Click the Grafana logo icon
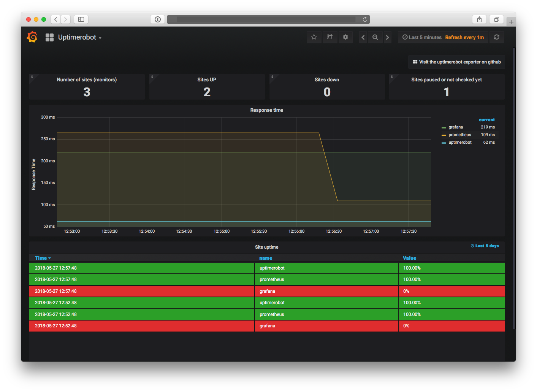 [32, 37]
